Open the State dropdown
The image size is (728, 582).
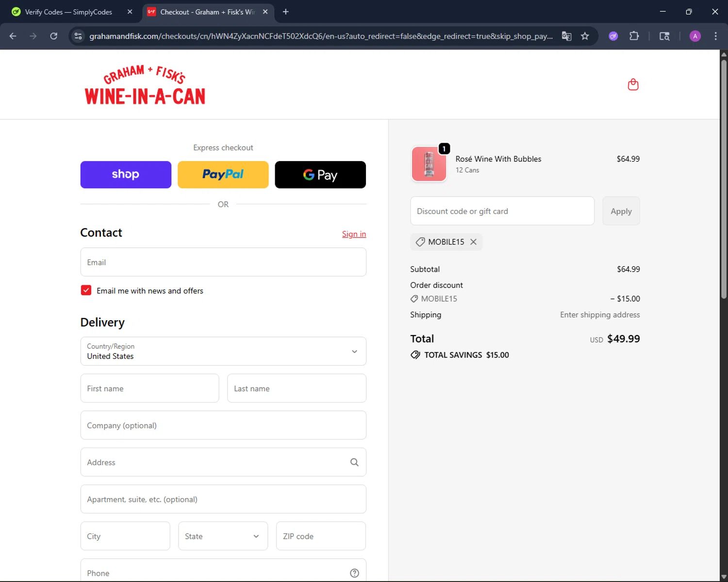click(x=223, y=536)
